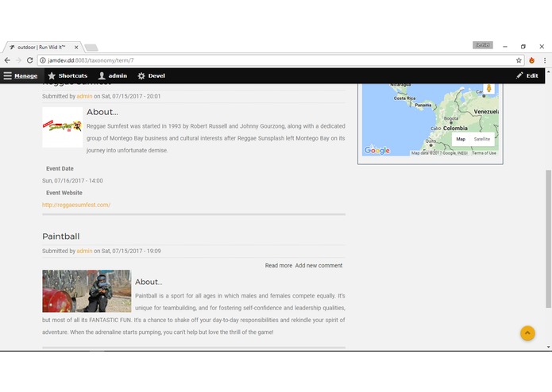Visit the reggaesumfest.com website link
The image size is (552, 392).
pos(76,205)
